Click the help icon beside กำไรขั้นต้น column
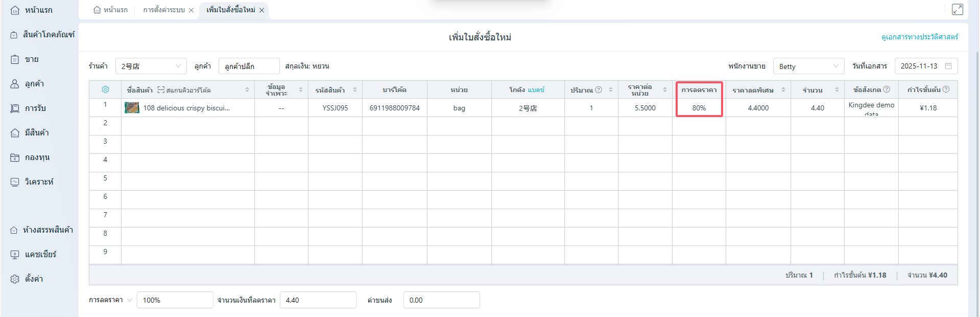Image resolution: width=980 pixels, height=317 pixels. [946, 89]
